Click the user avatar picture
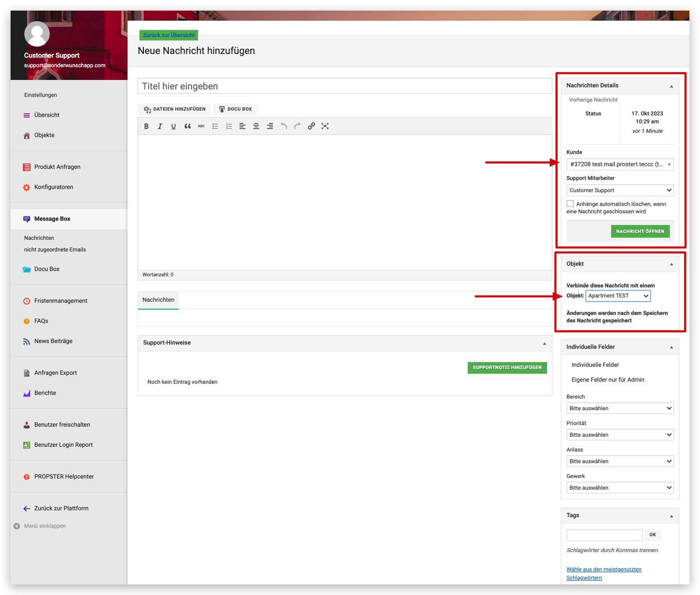 [37, 34]
